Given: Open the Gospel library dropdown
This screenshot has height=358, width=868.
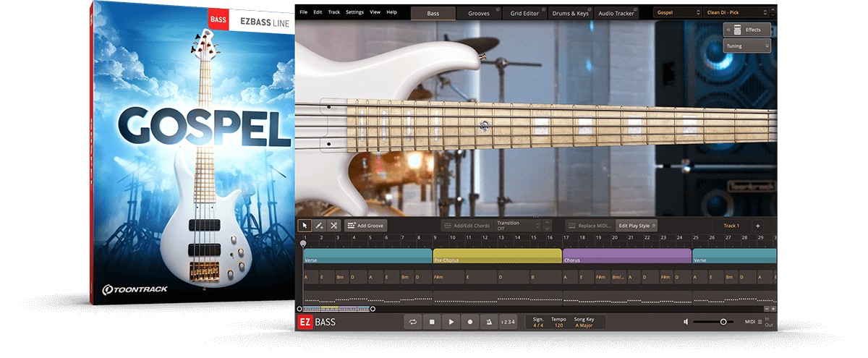Looking at the screenshot, I should [677, 12].
